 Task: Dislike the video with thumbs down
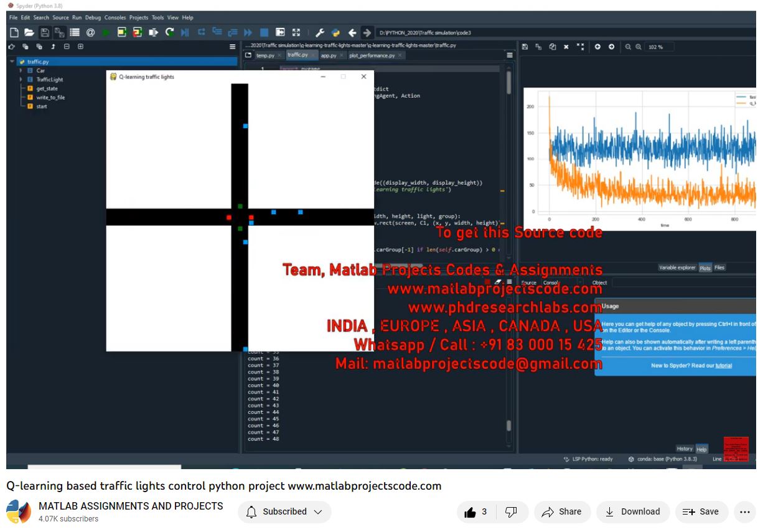click(x=511, y=512)
